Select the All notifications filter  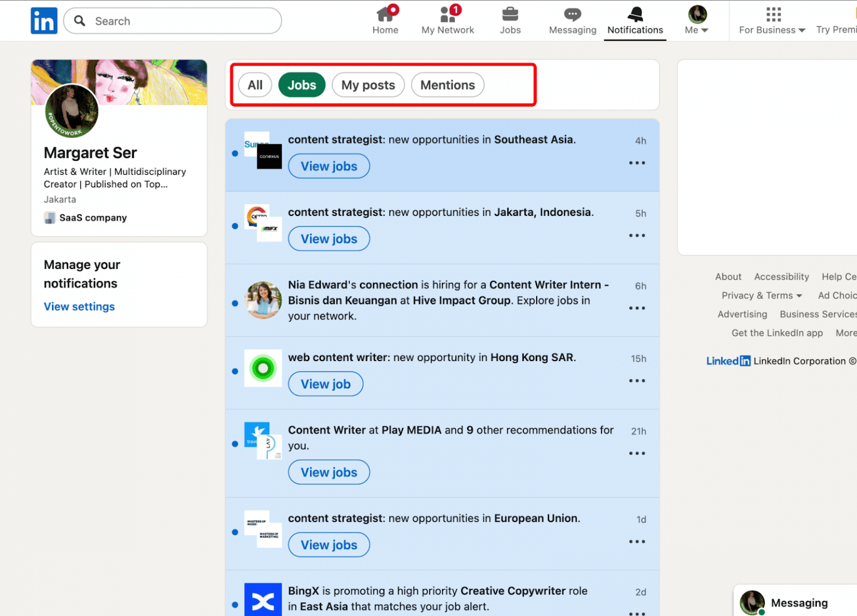(x=255, y=85)
